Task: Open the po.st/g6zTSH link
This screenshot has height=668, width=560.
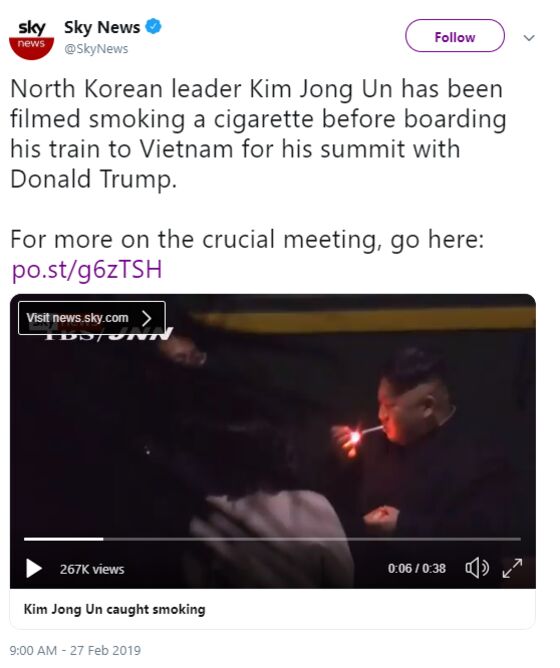Action: pos(87,269)
